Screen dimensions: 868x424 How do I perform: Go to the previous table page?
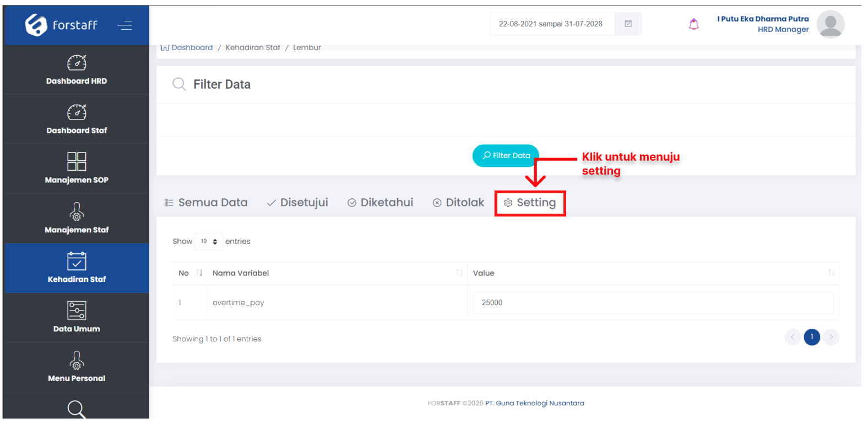[x=793, y=337]
